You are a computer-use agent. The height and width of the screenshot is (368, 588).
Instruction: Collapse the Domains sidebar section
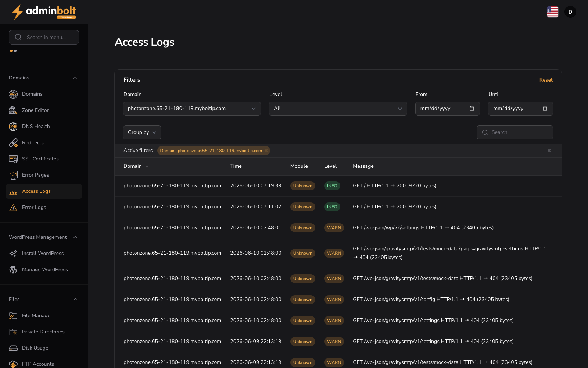75,78
